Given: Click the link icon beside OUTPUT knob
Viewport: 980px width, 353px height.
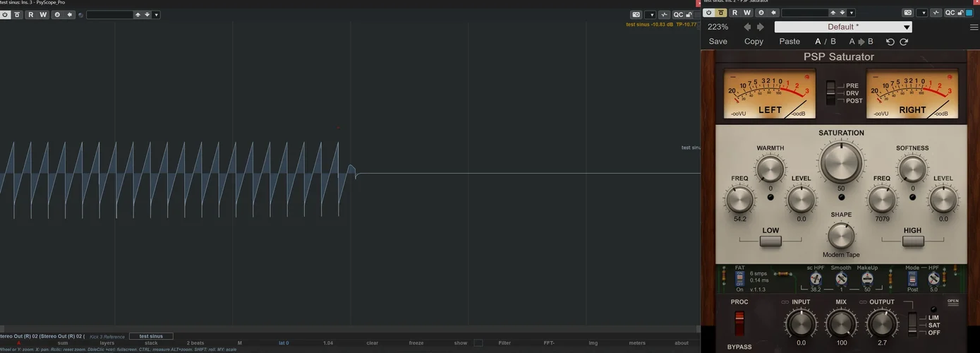Looking at the screenshot, I should pos(863,302).
